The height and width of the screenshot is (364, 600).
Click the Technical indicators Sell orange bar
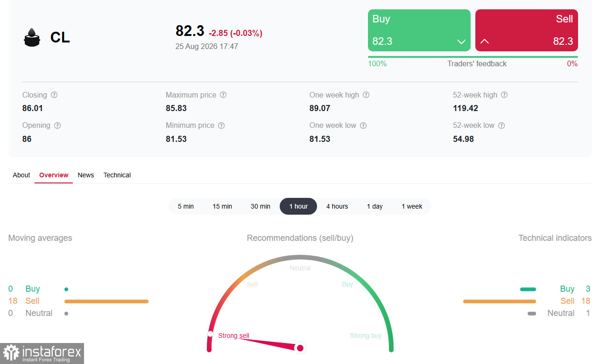click(x=500, y=301)
